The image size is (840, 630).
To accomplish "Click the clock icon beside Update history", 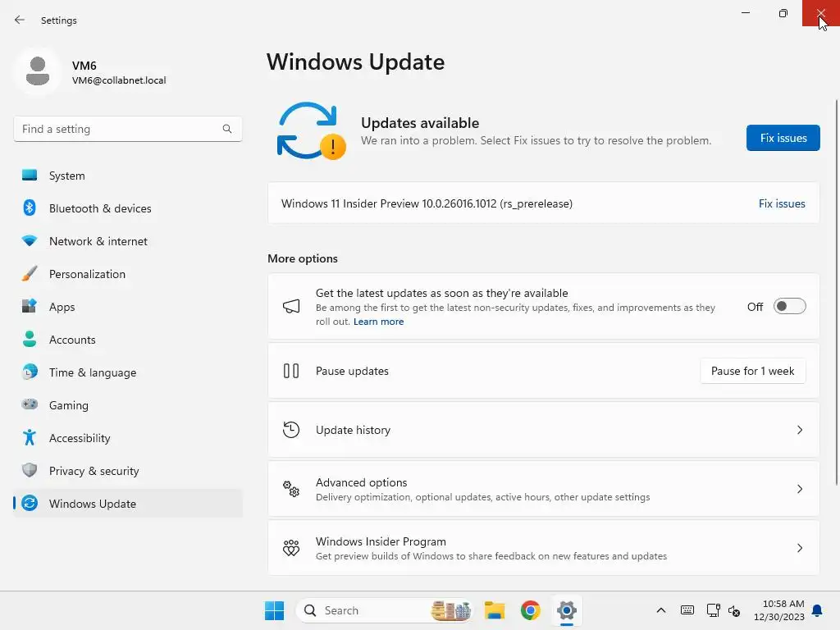I will click(x=291, y=430).
